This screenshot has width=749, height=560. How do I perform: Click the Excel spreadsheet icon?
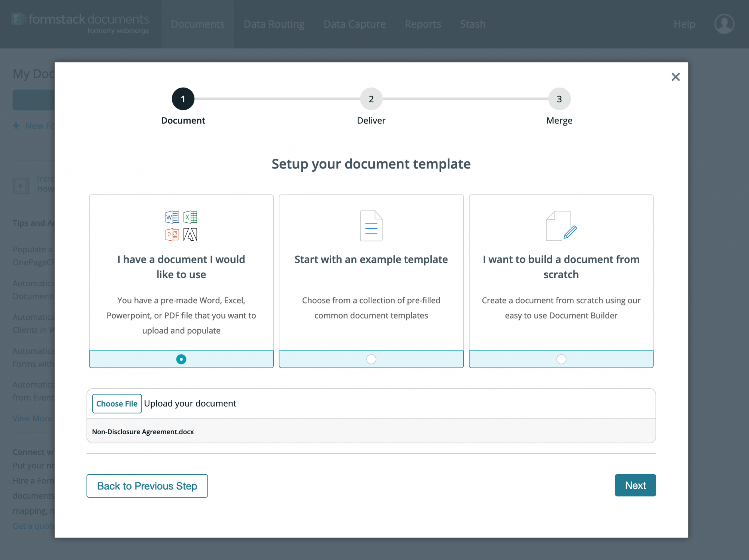[x=190, y=217]
